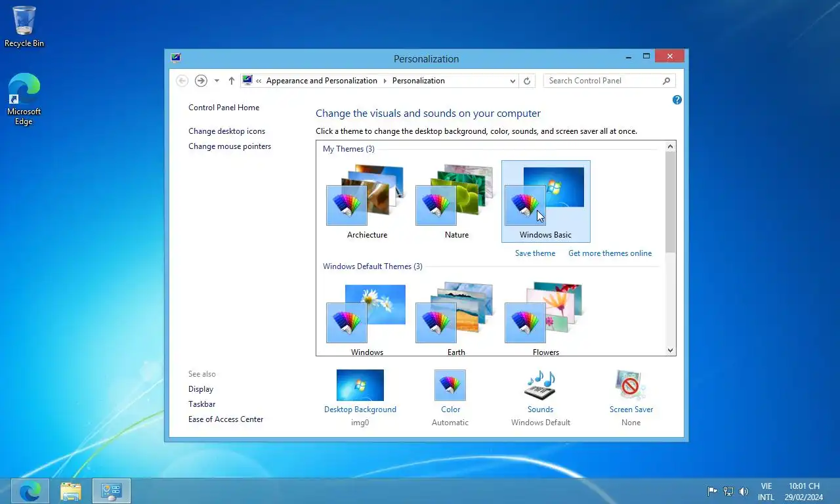The width and height of the screenshot is (840, 504).
Task: Click the Up one level arrow
Action: (x=231, y=81)
